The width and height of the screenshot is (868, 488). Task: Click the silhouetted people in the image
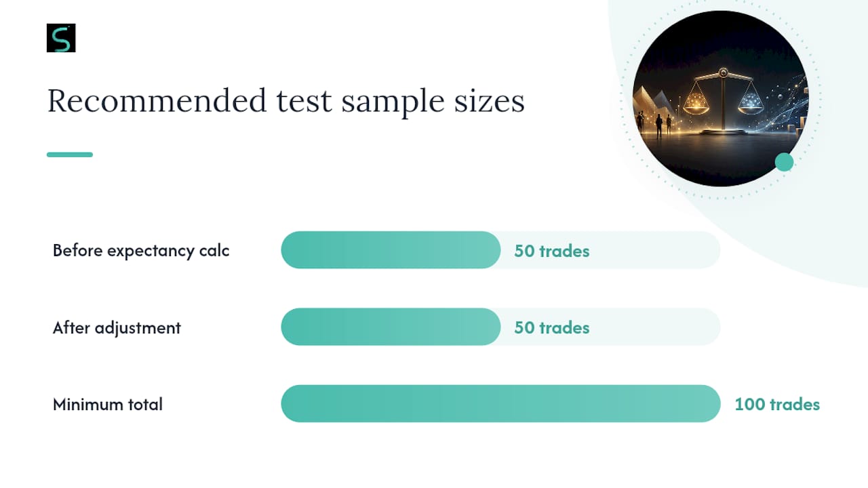(x=654, y=123)
